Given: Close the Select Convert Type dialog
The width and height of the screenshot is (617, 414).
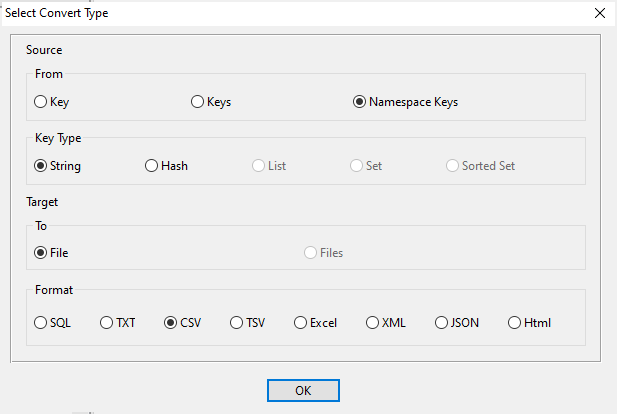Looking at the screenshot, I should click(x=599, y=13).
